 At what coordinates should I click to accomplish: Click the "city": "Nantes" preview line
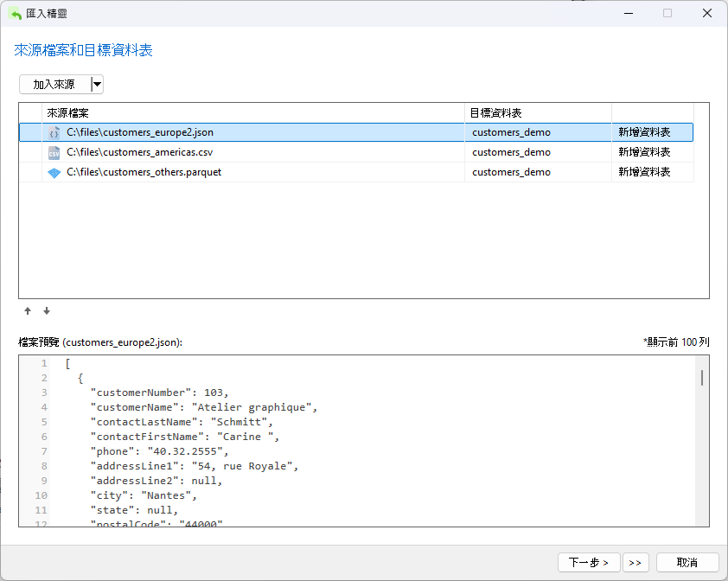144,496
